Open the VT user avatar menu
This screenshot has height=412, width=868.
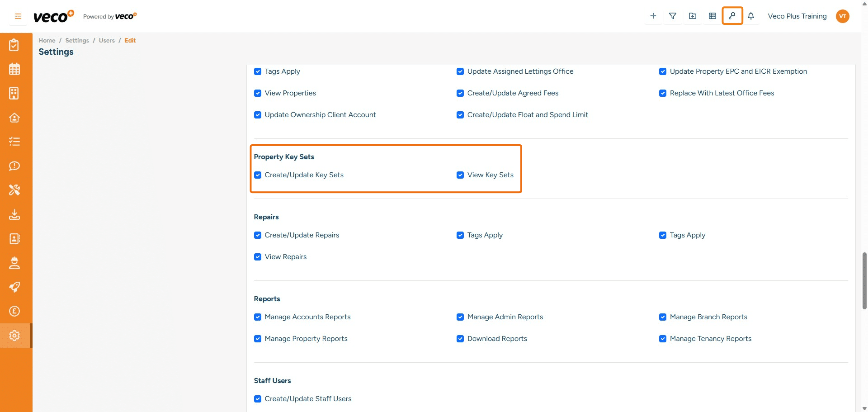(x=842, y=16)
